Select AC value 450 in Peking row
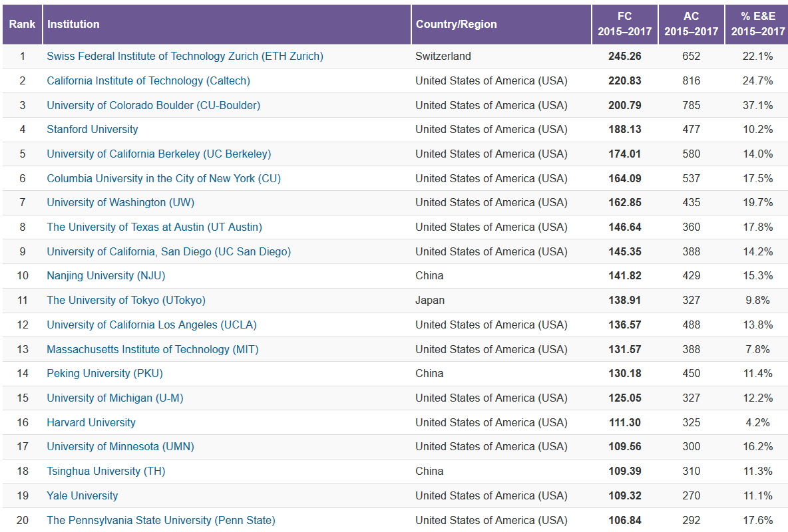This screenshot has height=532, width=788. tap(691, 374)
